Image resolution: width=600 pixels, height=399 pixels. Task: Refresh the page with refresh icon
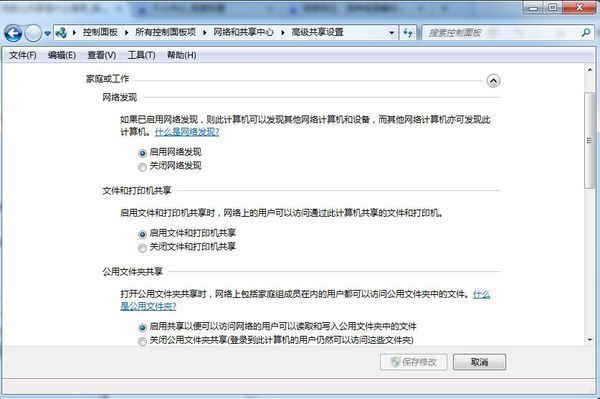tap(408, 33)
